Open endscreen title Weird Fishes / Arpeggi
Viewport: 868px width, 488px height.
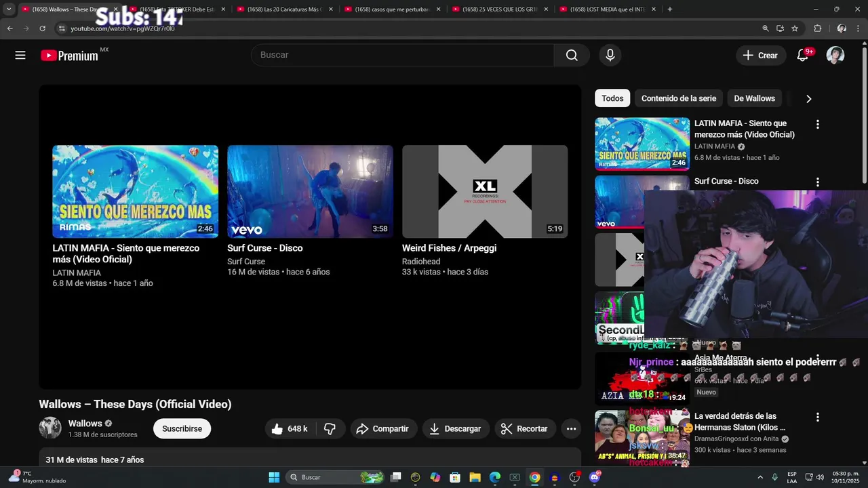coord(449,248)
